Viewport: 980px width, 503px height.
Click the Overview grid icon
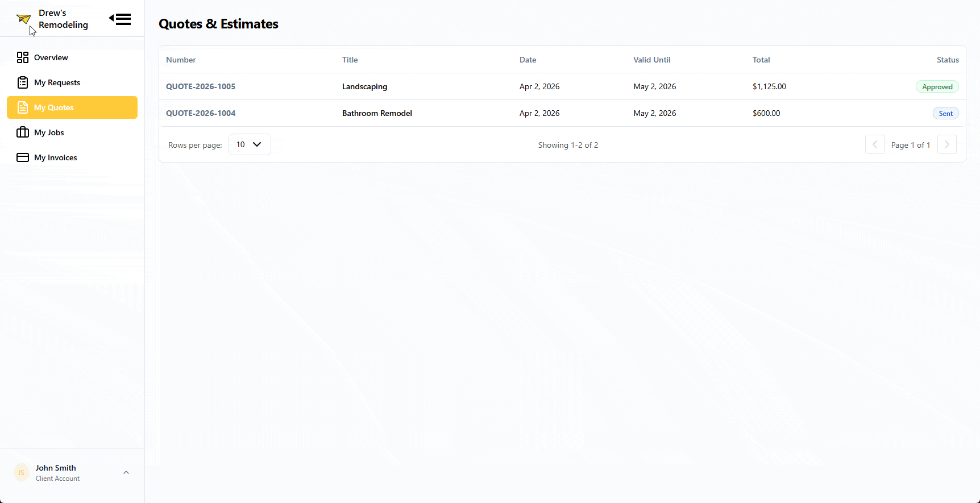(23, 57)
